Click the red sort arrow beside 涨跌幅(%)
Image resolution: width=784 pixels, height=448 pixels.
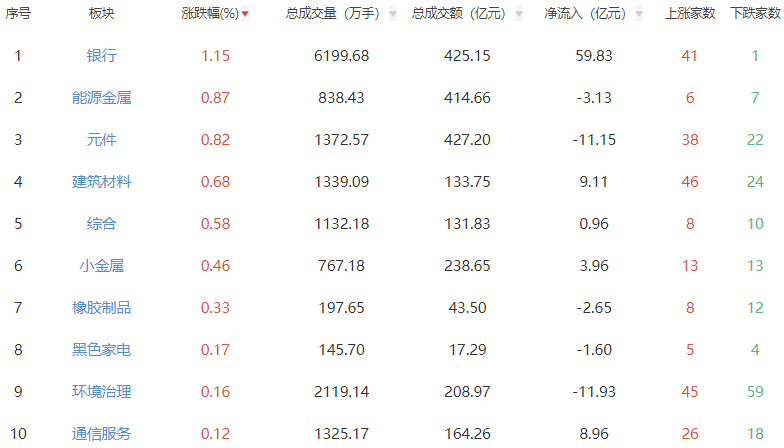pyautogui.click(x=245, y=14)
